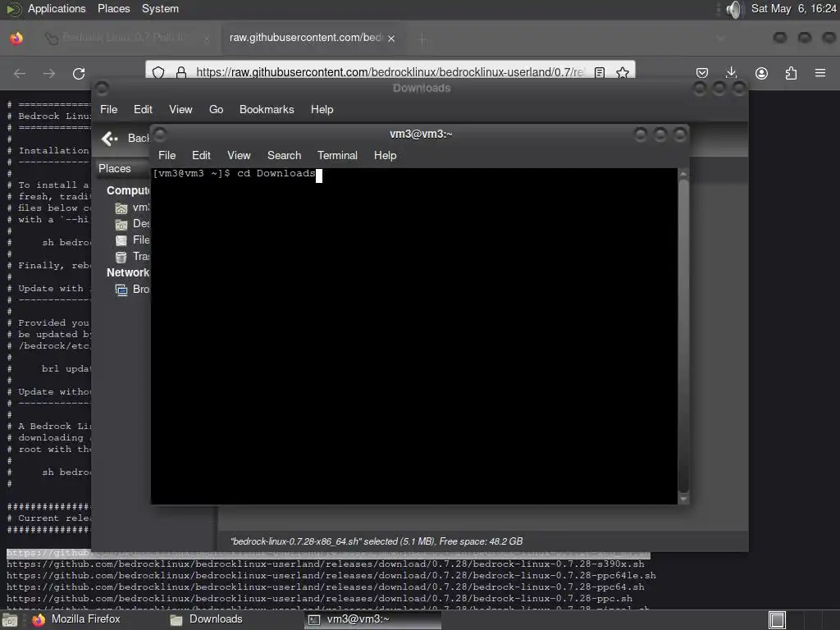840x630 pixels.
Task: Click the terminal scrollbar down arrow
Action: pyautogui.click(x=683, y=499)
